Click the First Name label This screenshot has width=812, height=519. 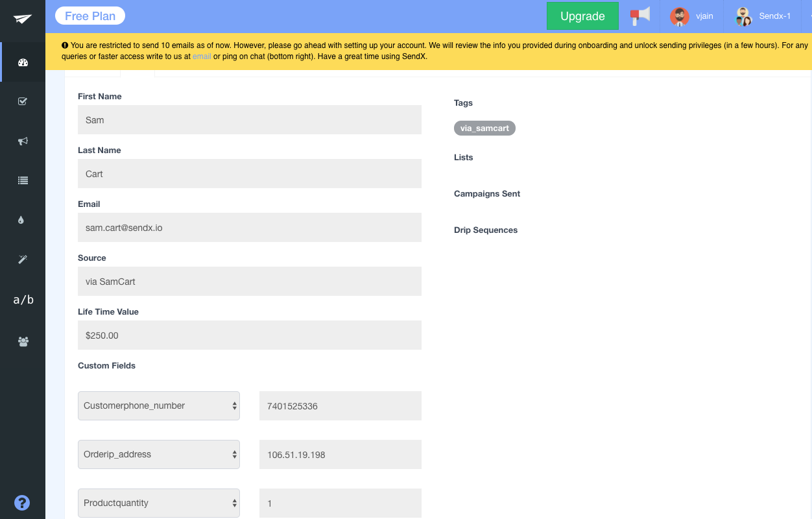100,97
